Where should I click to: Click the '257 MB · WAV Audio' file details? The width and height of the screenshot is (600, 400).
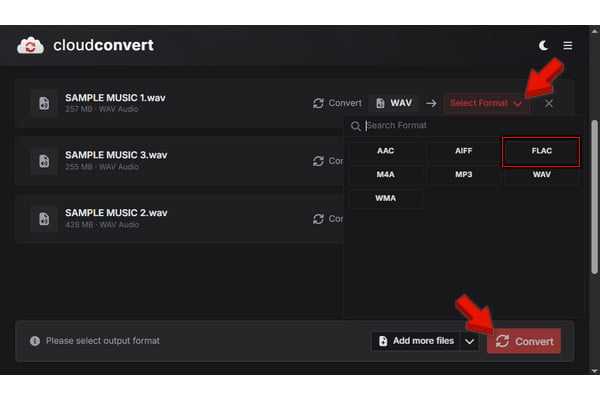click(x=102, y=109)
